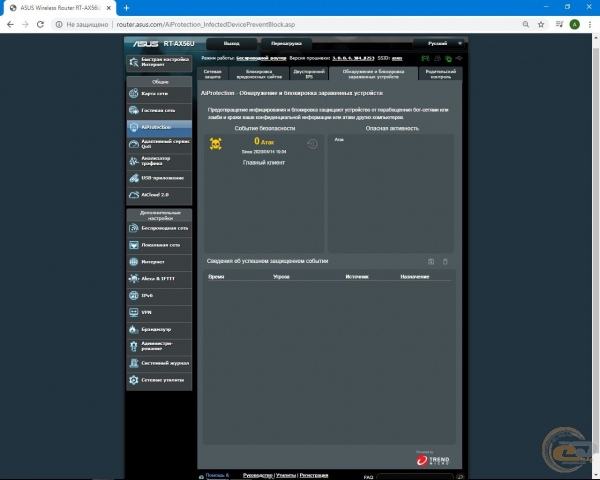This screenshot has height=480, width=600.
Task: Open Network Tools (Сетевые утилиты)
Action: click(x=159, y=380)
